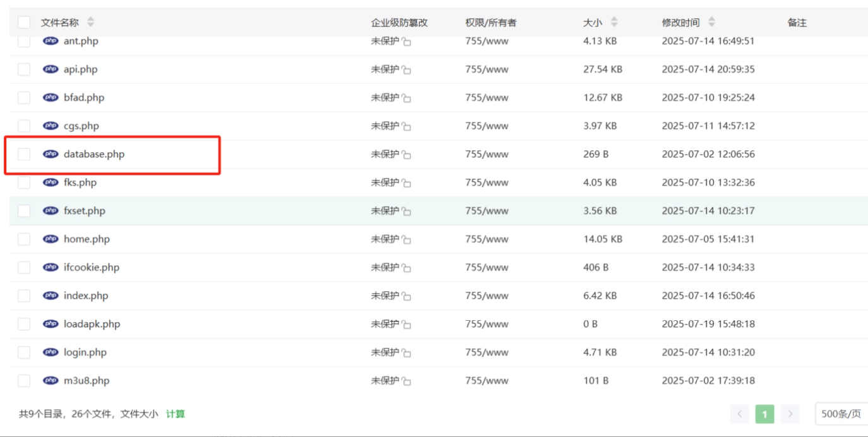Enable the select-all checkbox in the header row

[x=23, y=21]
